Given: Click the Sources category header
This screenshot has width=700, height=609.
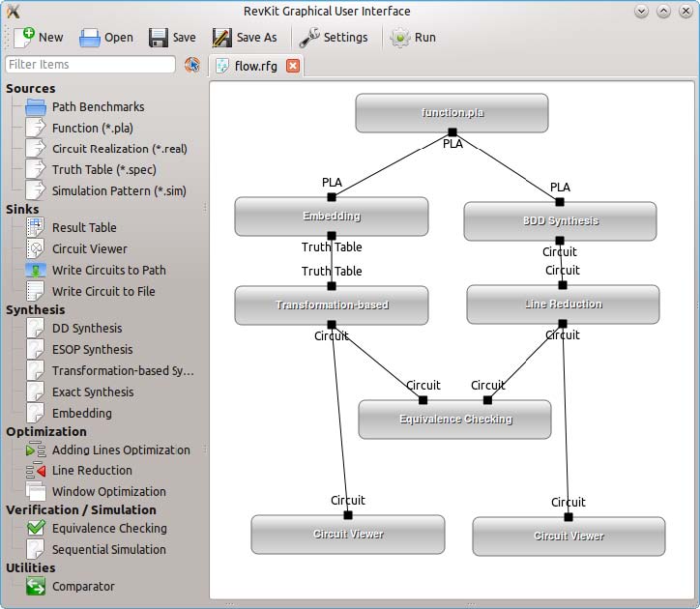Looking at the screenshot, I should coord(31,88).
